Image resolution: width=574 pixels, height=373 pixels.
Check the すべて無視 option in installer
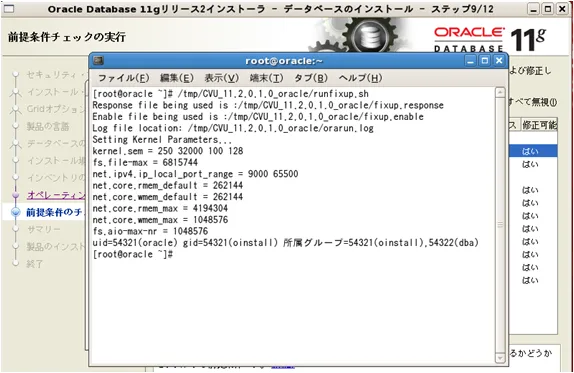[x=533, y=102]
